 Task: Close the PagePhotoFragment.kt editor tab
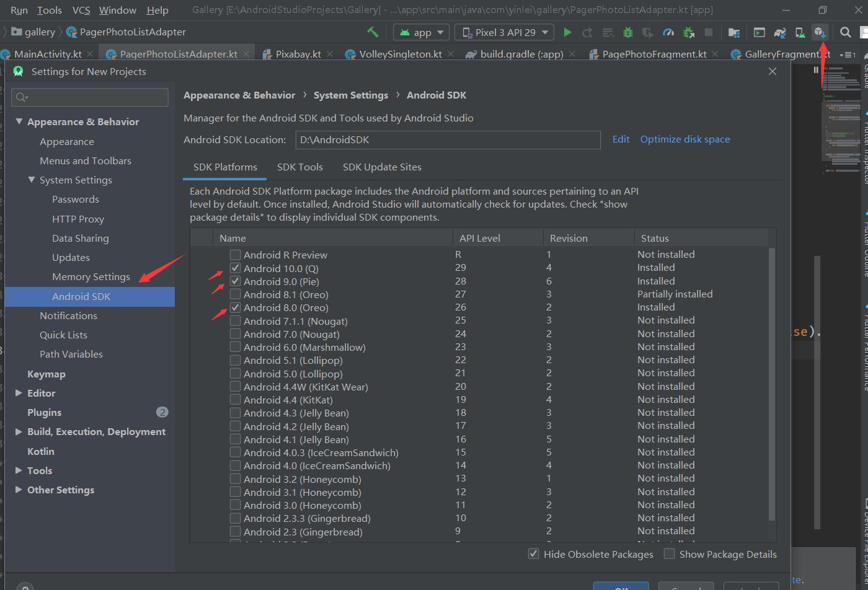pyautogui.click(x=715, y=55)
